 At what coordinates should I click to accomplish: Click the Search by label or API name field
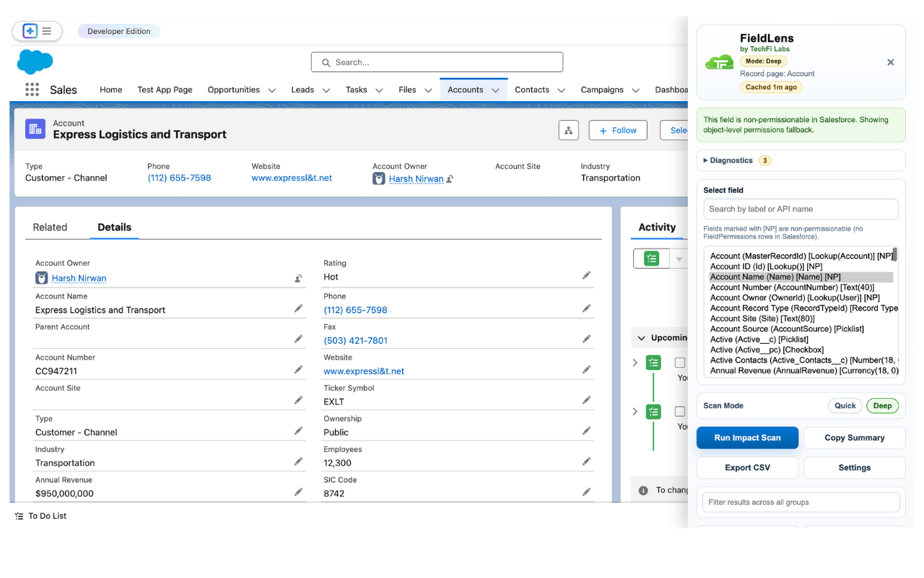point(801,209)
